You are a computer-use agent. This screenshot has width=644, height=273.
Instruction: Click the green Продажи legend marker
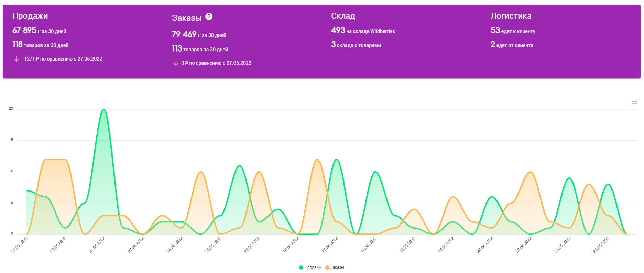tap(301, 267)
